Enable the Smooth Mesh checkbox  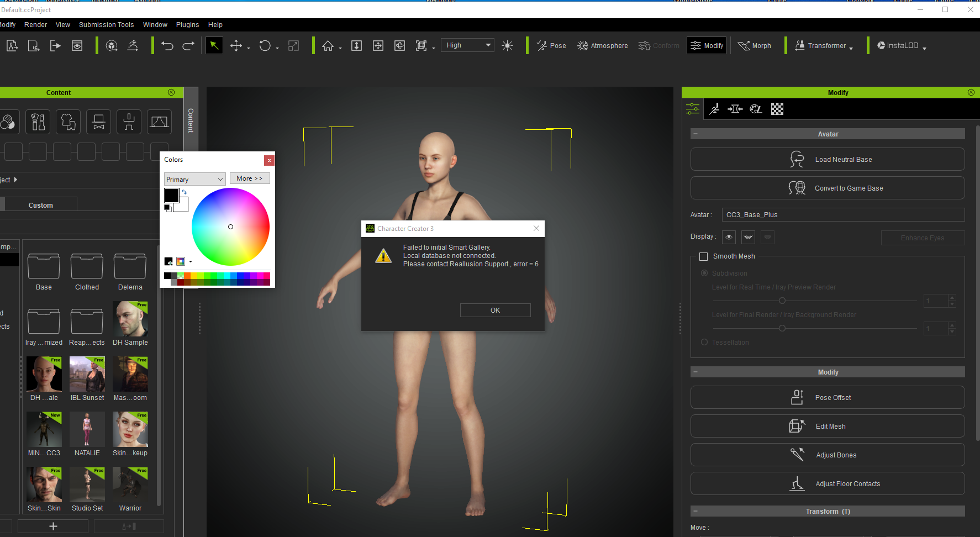tap(703, 256)
